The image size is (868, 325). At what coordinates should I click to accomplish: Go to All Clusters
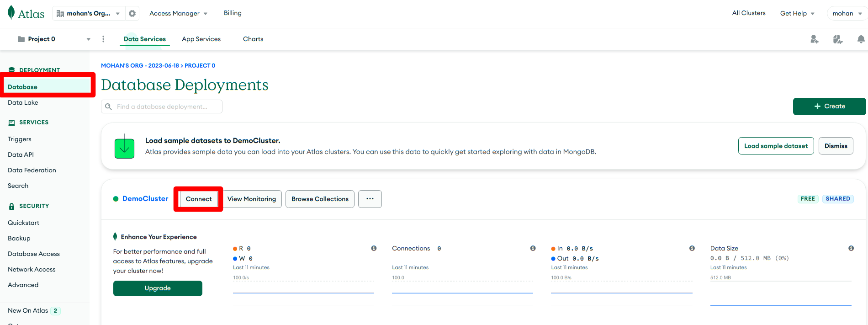point(749,13)
